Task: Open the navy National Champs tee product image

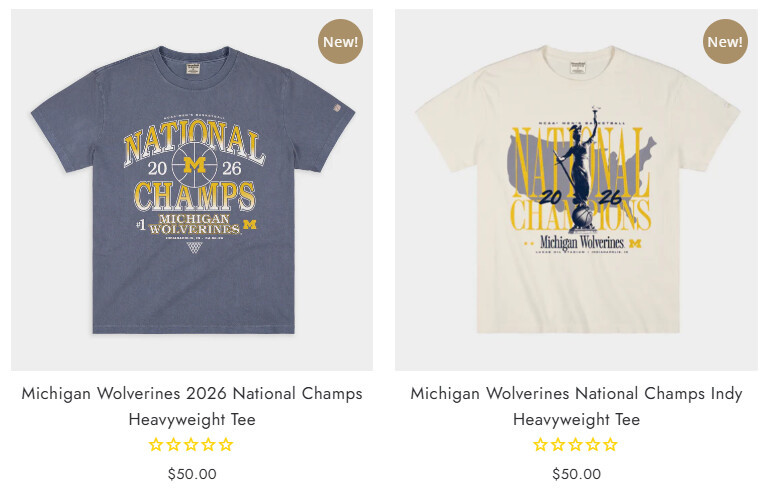Action: tap(192, 190)
